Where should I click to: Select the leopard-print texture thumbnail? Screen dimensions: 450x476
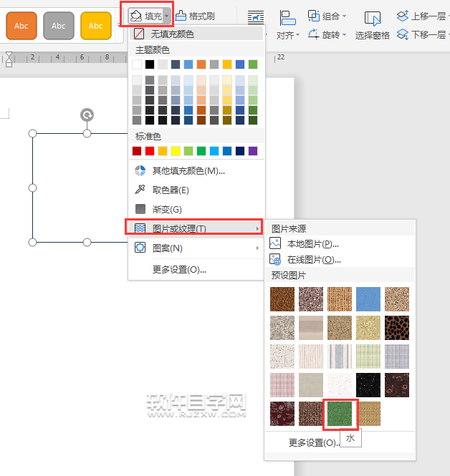tap(397, 328)
